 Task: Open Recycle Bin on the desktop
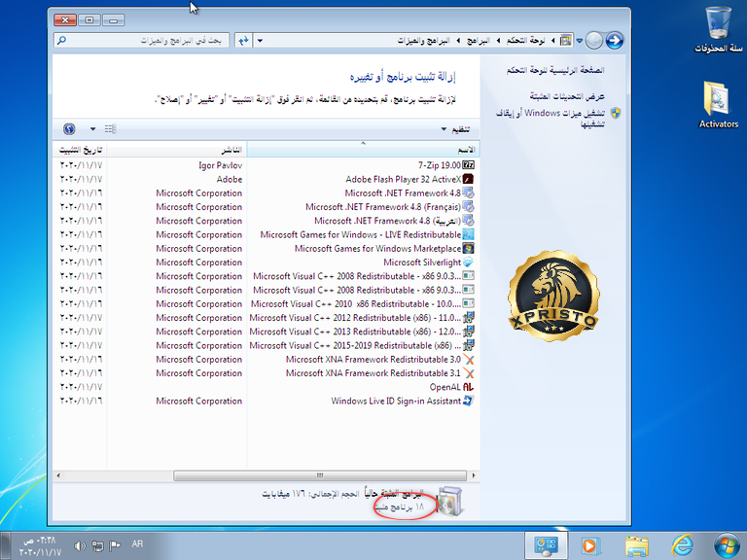pos(719,28)
